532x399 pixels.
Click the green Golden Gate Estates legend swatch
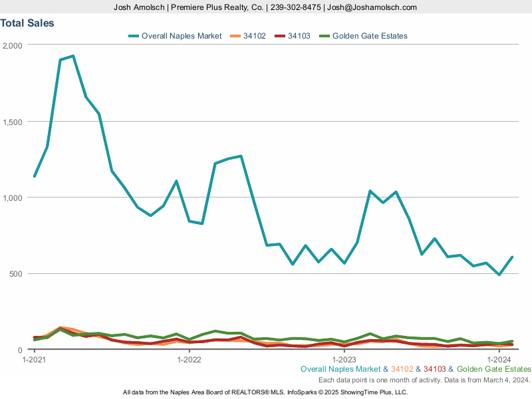[x=325, y=36]
